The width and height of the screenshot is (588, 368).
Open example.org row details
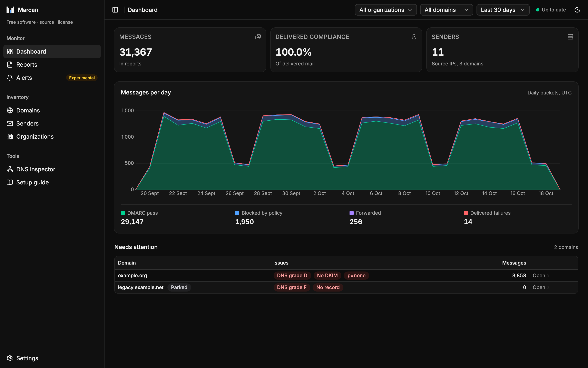pyautogui.click(x=541, y=276)
